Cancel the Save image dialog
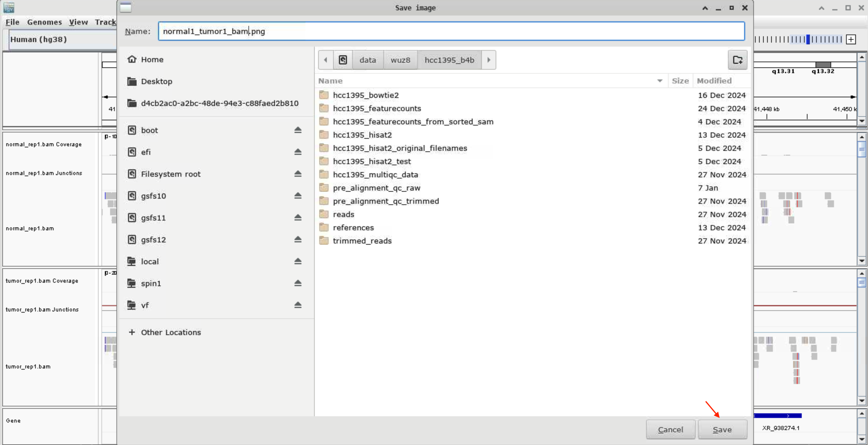 pyautogui.click(x=670, y=429)
